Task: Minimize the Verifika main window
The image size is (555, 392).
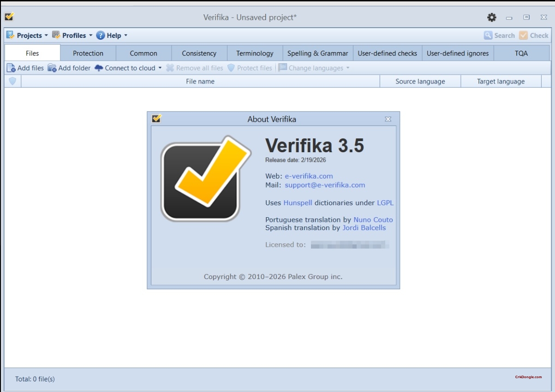Action: pos(509,18)
